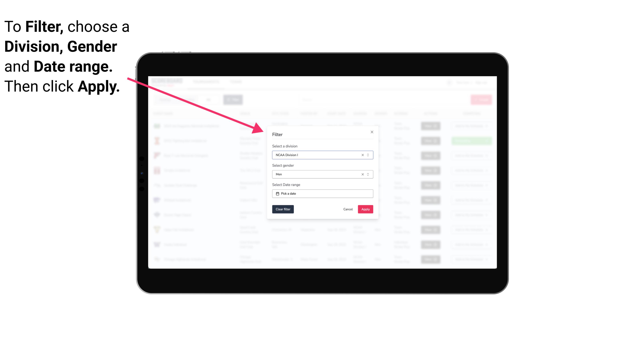Click the Clear filter button
This screenshot has height=346, width=644.
[283, 209]
